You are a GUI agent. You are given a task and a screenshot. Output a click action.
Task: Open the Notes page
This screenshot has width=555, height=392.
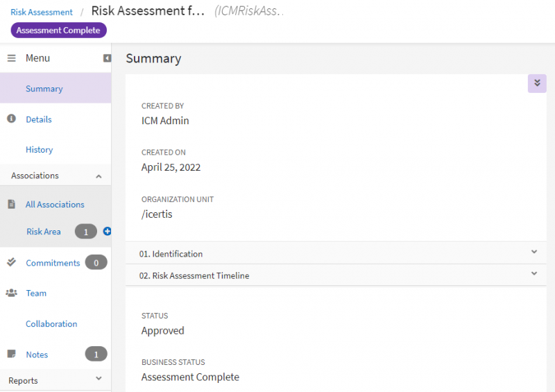tap(37, 355)
